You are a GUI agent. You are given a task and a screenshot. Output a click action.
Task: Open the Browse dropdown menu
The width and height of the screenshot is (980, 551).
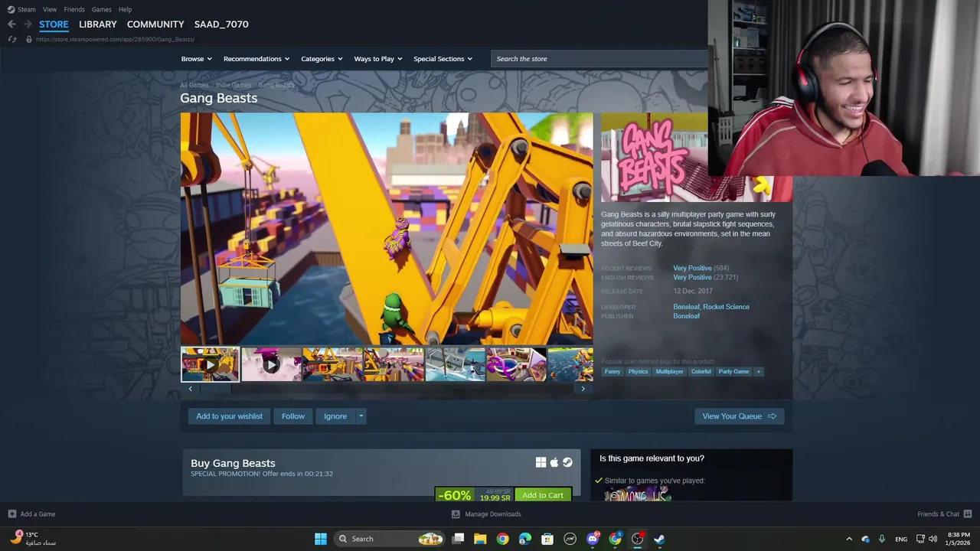(195, 59)
